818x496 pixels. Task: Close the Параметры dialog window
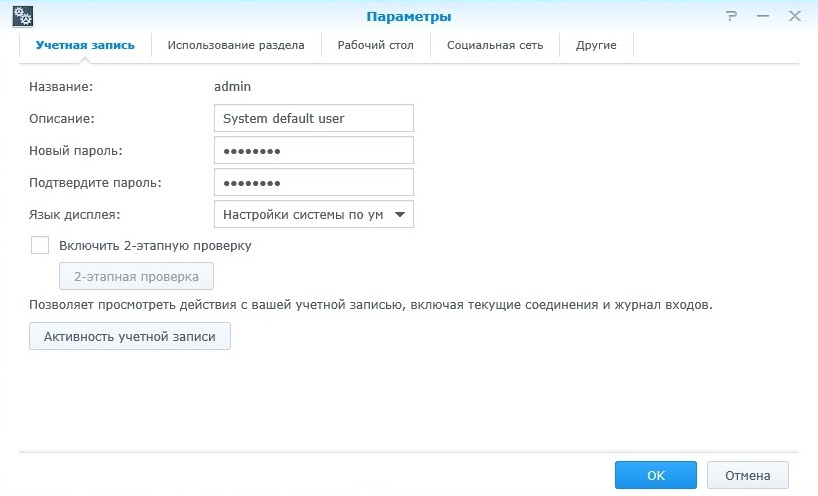point(795,17)
